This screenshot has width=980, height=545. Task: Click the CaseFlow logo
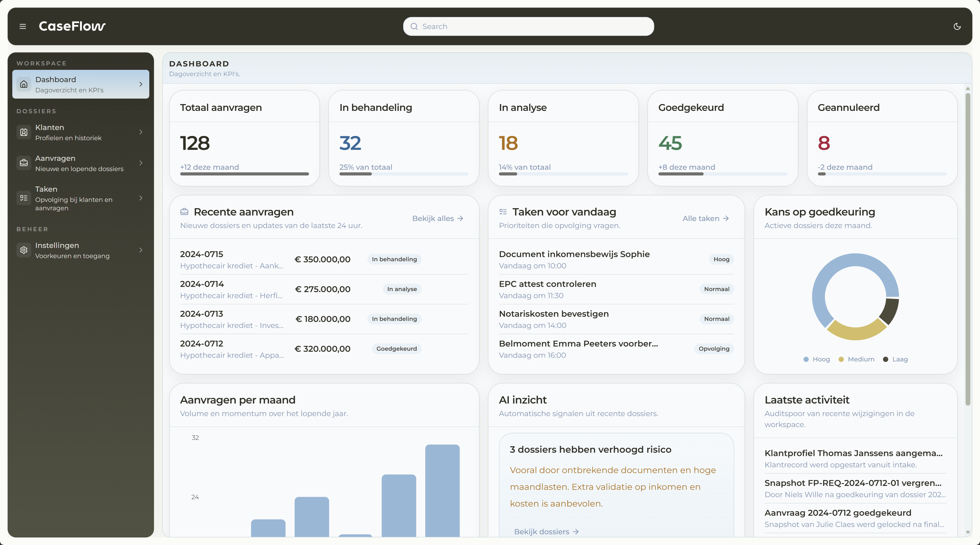72,26
